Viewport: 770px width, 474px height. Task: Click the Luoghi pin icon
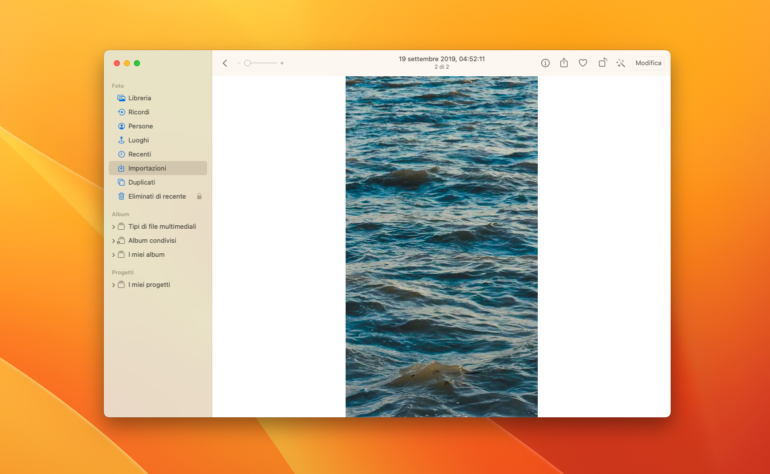121,140
